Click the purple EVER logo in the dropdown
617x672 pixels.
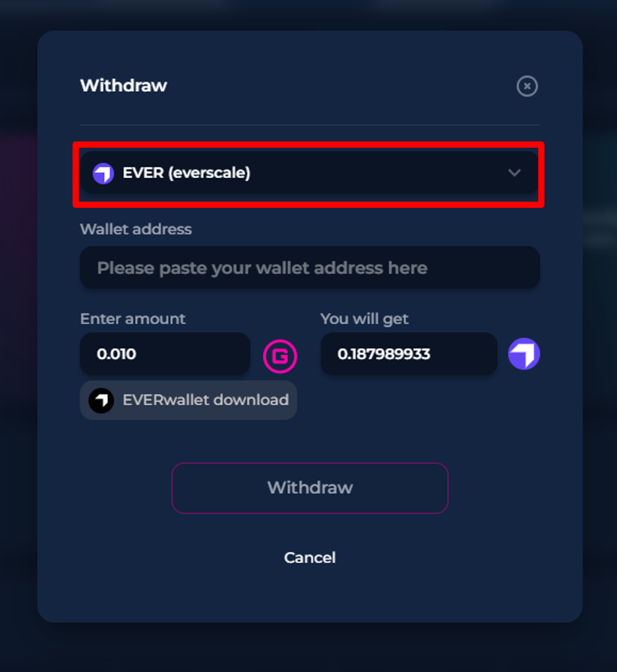103,173
